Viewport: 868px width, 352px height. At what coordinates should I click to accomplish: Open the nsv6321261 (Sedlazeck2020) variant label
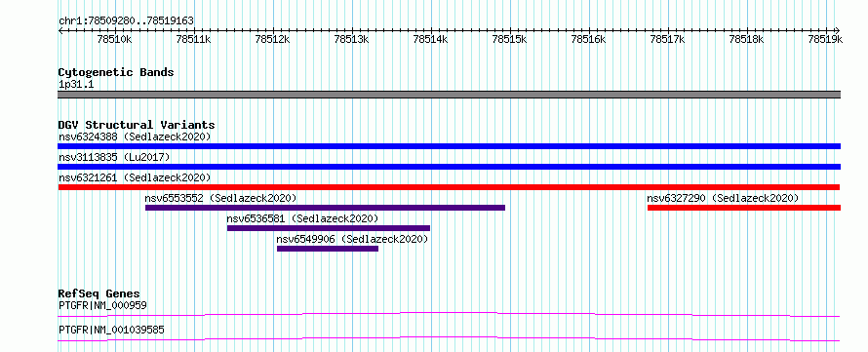[x=135, y=177]
